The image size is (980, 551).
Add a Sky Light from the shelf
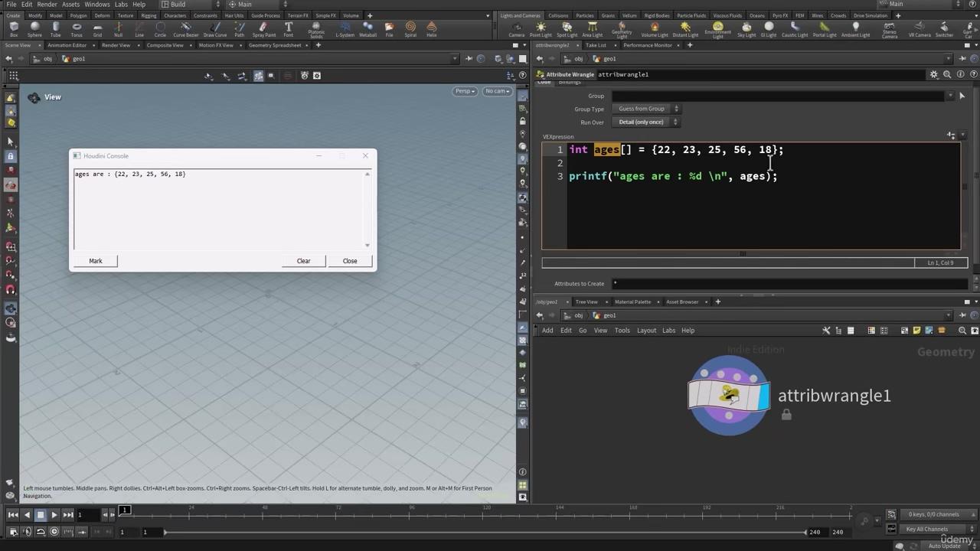(x=746, y=29)
